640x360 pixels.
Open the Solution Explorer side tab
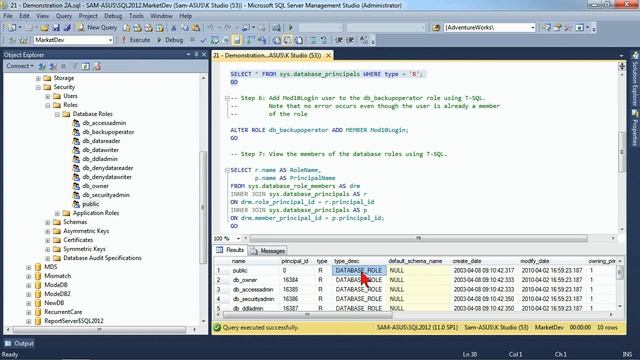635,78
